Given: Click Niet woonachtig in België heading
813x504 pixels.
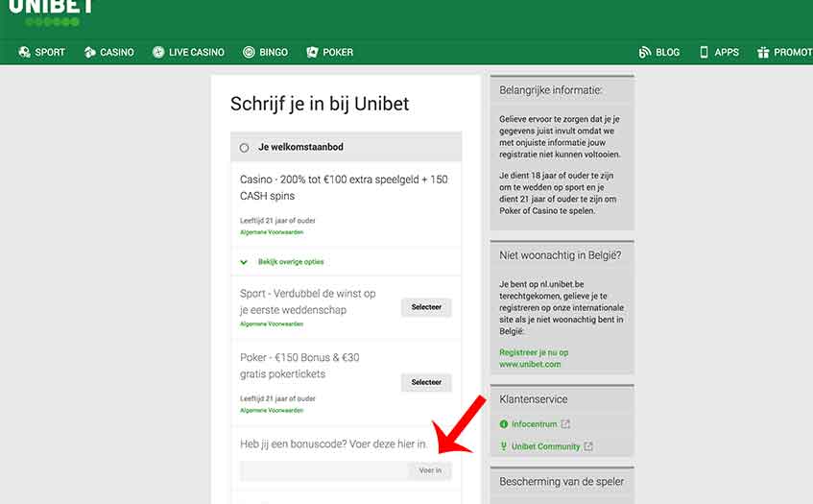Looking at the screenshot, I should (x=560, y=255).
